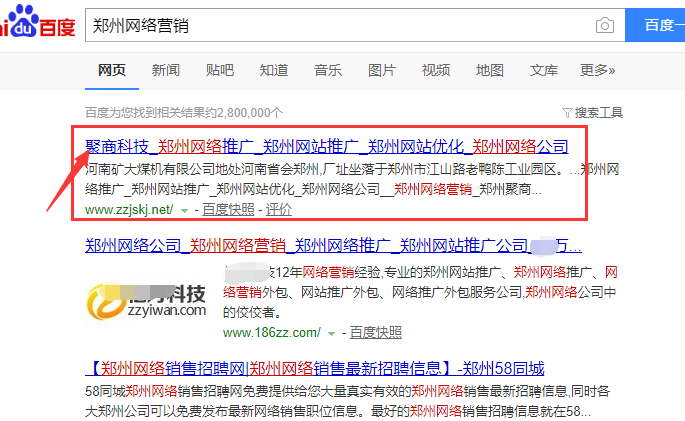Expand the 更多» menu
The height and width of the screenshot is (421, 685).
click(x=598, y=70)
